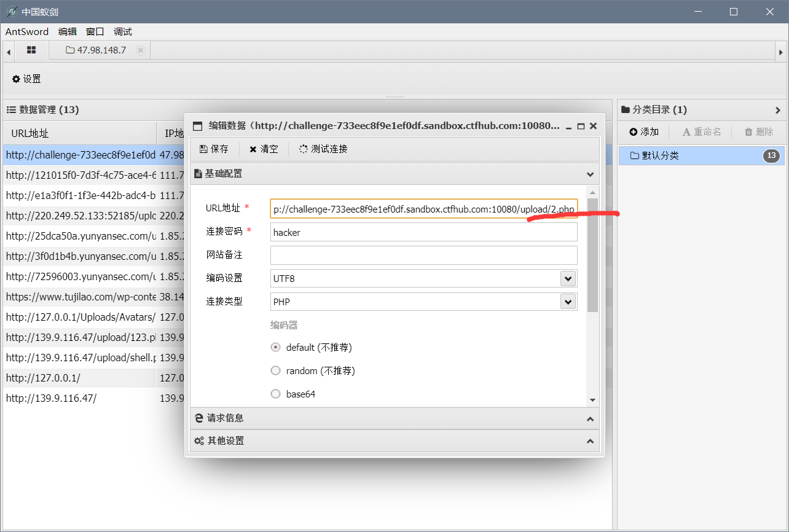Open the 调试 menu

click(122, 31)
